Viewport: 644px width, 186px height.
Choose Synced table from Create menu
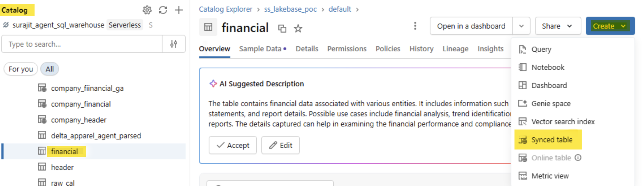tap(552, 140)
